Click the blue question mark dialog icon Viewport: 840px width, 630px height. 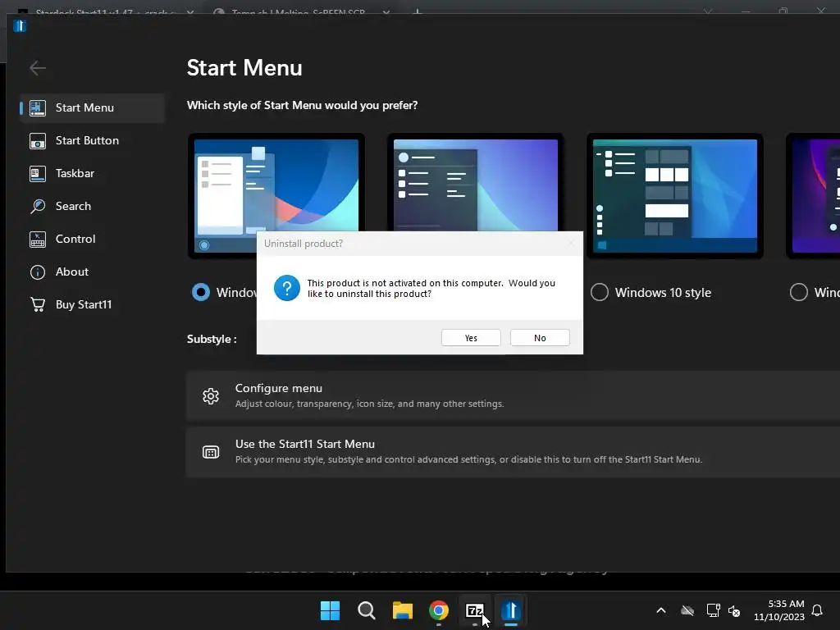click(287, 288)
